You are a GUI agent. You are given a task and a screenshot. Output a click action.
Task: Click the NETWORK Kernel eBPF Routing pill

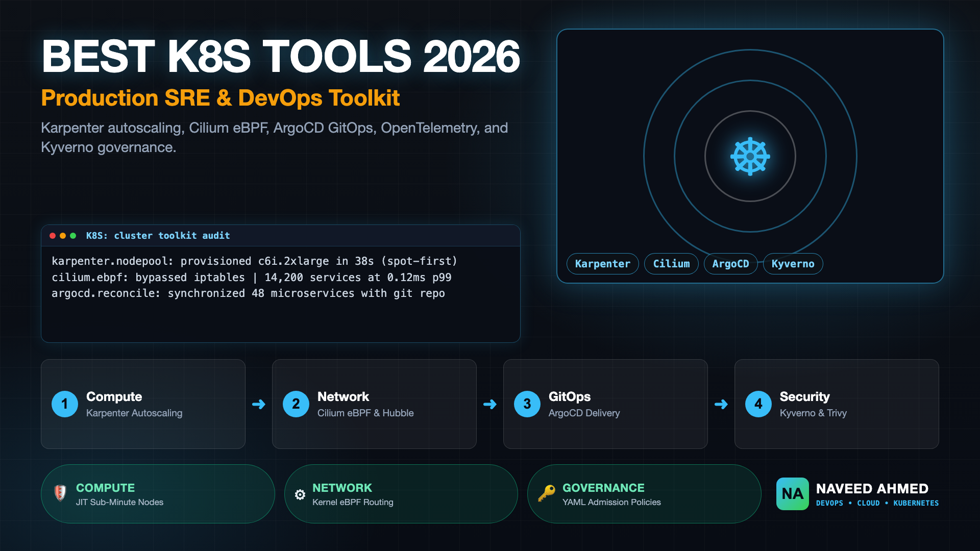click(x=401, y=494)
